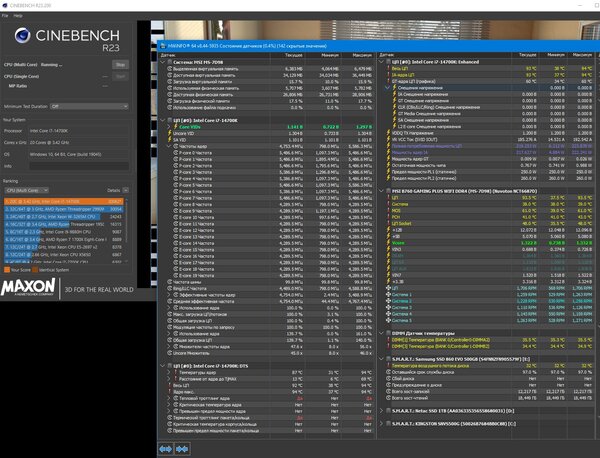
Task: Select Термический троттлинг пакета/кольца row
Action: [x=268, y=417]
